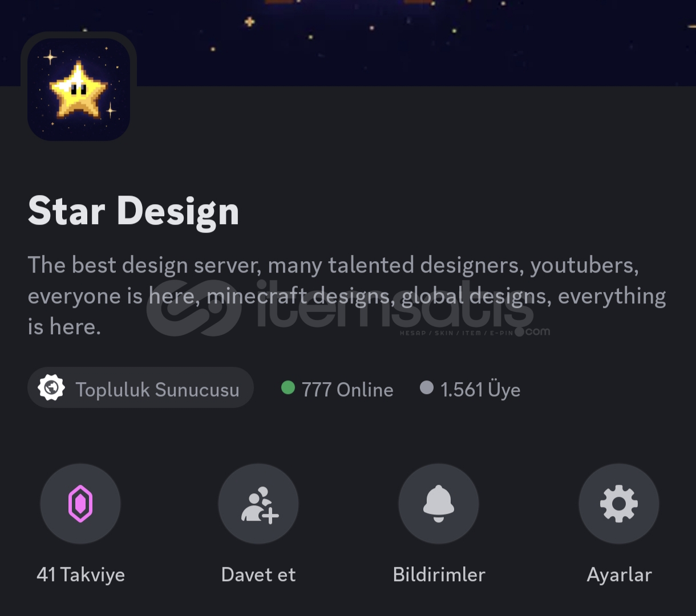Open the settings gear icon

[619, 504]
